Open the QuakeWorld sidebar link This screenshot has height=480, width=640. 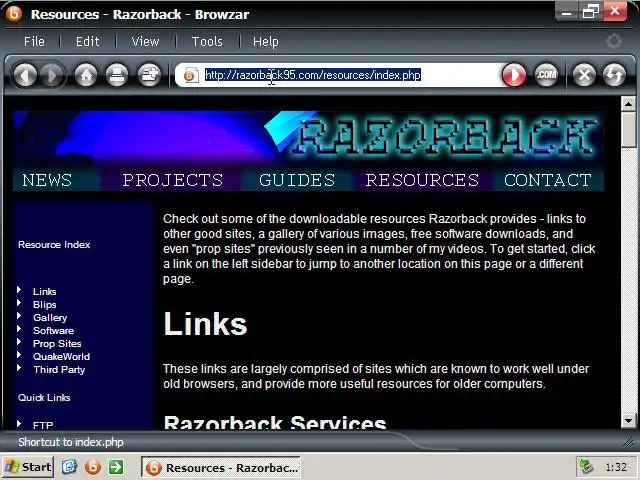61,357
